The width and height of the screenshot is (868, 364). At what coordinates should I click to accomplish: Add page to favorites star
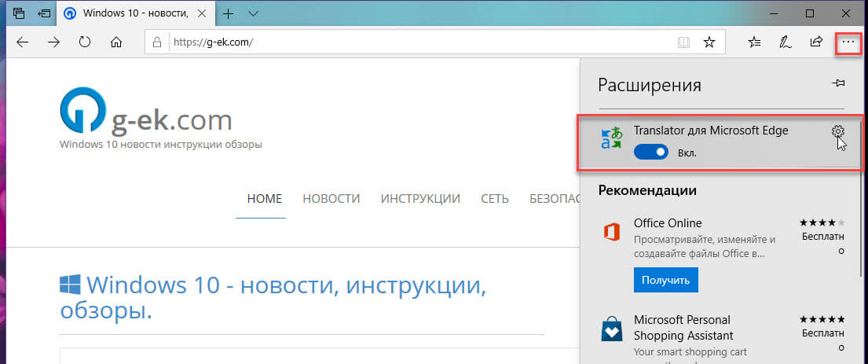tap(709, 42)
